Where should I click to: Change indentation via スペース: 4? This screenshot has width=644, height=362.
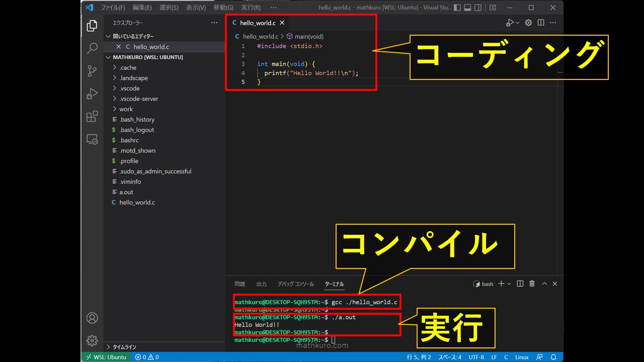(449, 357)
